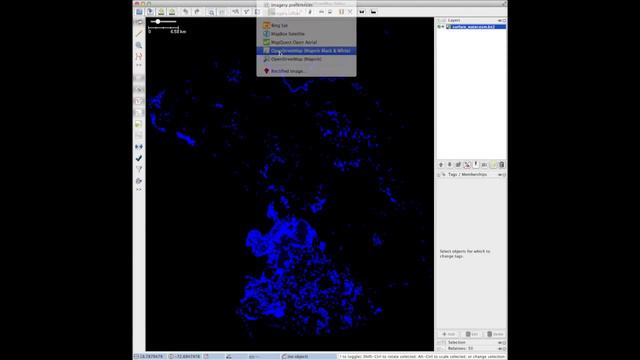Collapse the Tags / Memberships panel
Viewport: 640px width, 360px height.
tap(439, 175)
